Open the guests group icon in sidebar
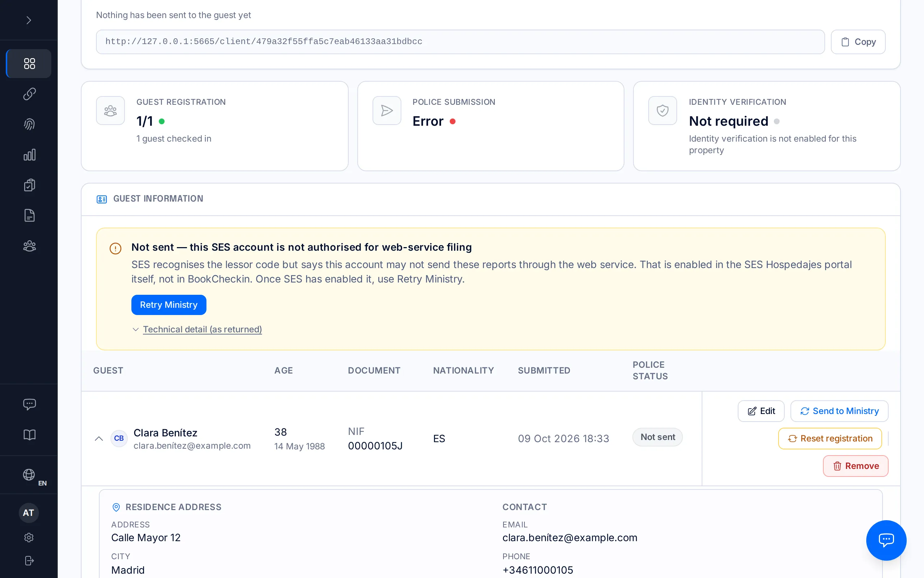 (x=29, y=246)
